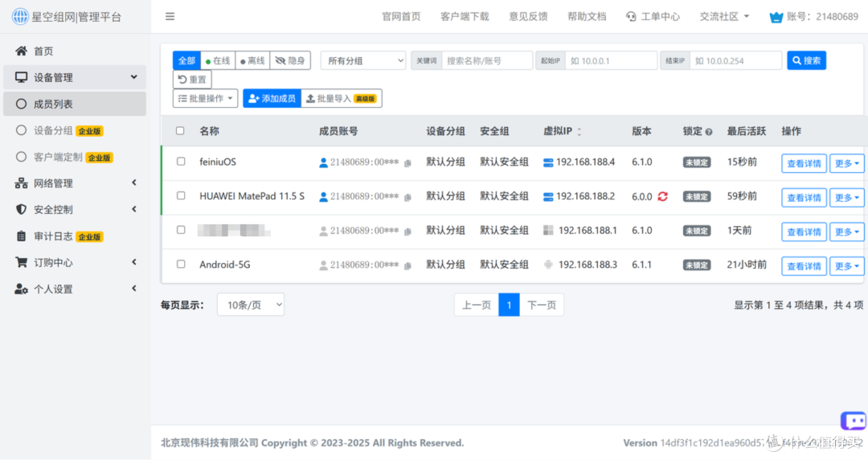This screenshot has height=460, width=868.
Task: Click the server icon beside 192.168.188.2
Action: click(x=548, y=197)
